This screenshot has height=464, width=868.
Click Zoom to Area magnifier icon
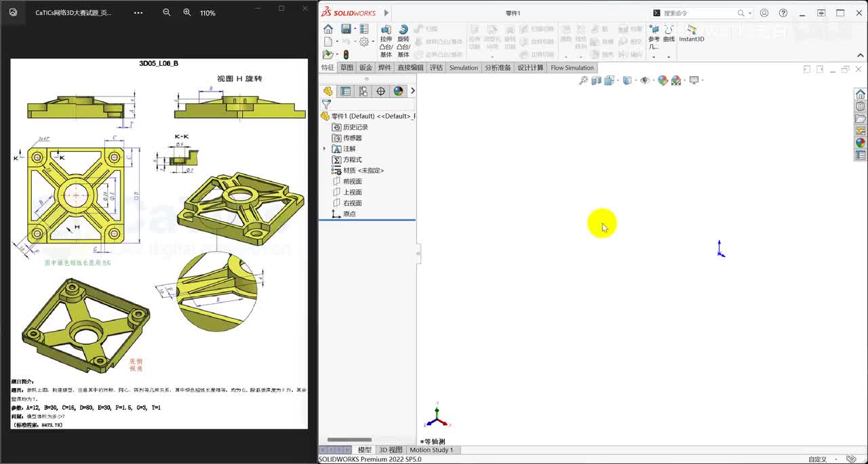coord(583,80)
